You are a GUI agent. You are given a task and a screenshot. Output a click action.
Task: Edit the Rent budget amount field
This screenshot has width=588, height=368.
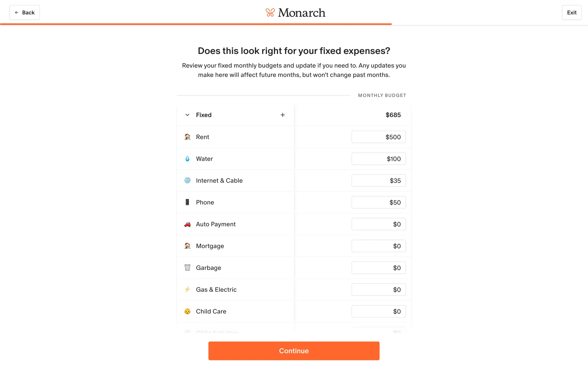[x=379, y=137]
